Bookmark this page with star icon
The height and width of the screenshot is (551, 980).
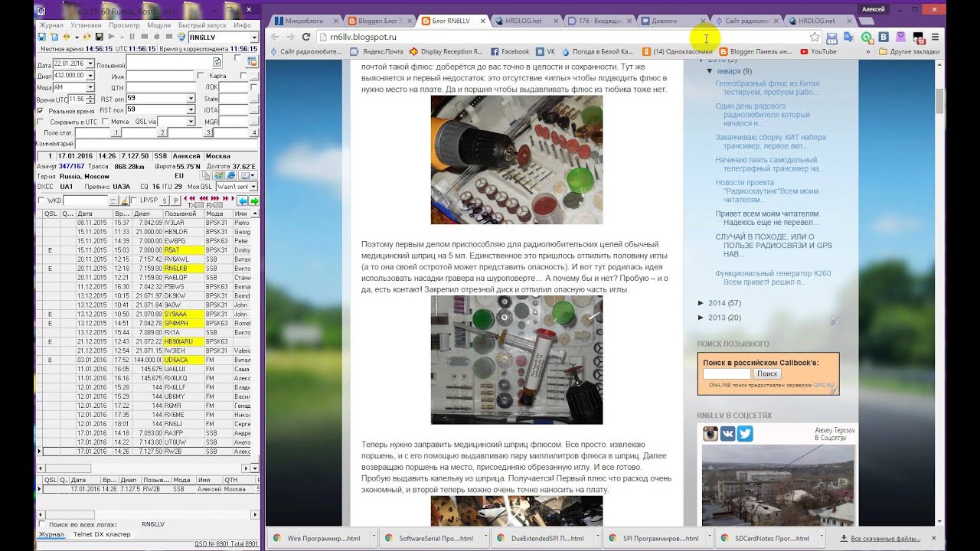point(815,37)
